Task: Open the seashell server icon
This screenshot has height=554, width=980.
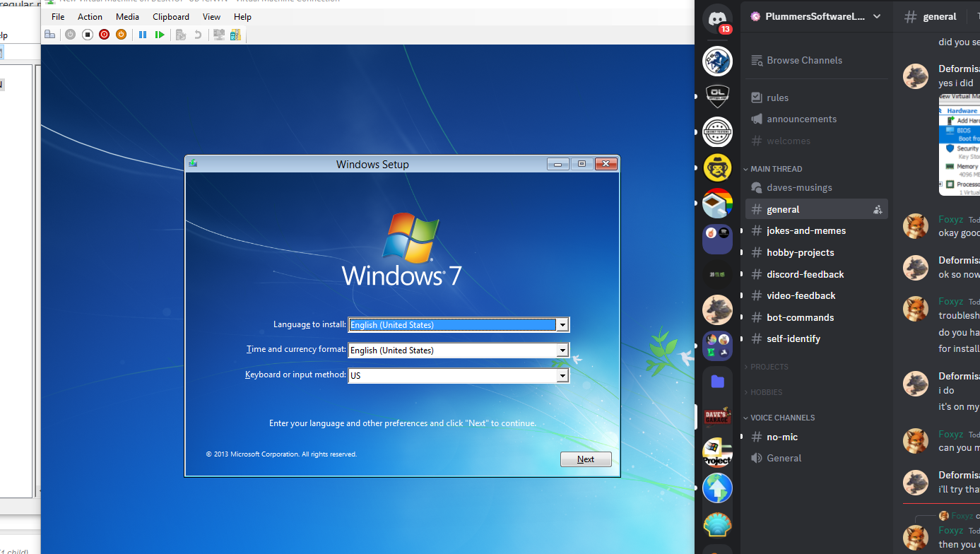Action: pos(717,524)
